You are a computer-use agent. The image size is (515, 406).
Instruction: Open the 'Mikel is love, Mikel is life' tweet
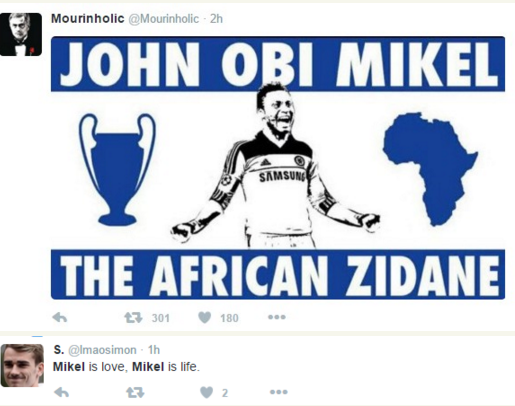[126, 367]
